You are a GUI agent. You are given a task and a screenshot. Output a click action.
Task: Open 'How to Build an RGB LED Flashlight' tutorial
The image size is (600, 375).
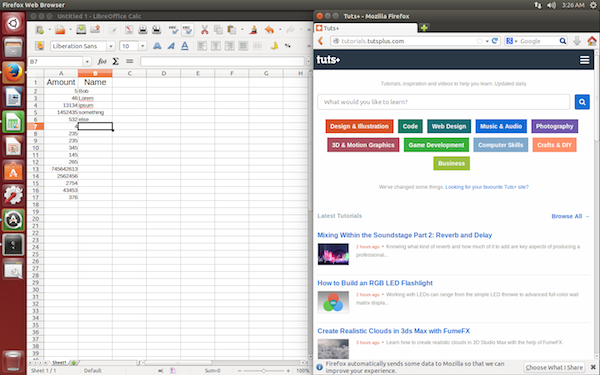coord(375,283)
